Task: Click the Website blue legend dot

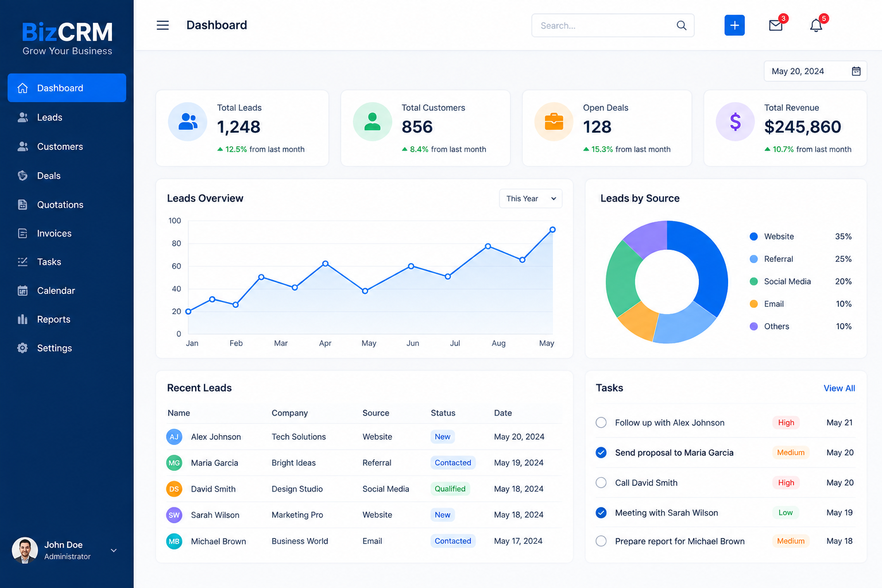Action: pos(754,237)
